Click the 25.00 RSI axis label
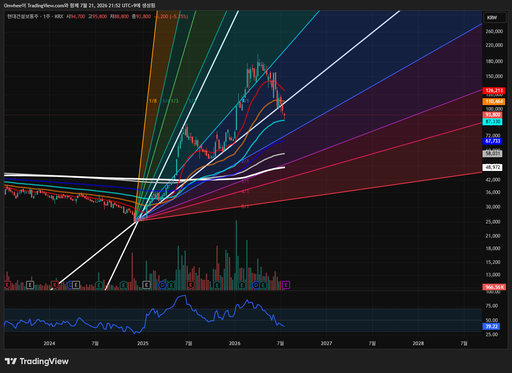512x373 pixels. click(492, 334)
